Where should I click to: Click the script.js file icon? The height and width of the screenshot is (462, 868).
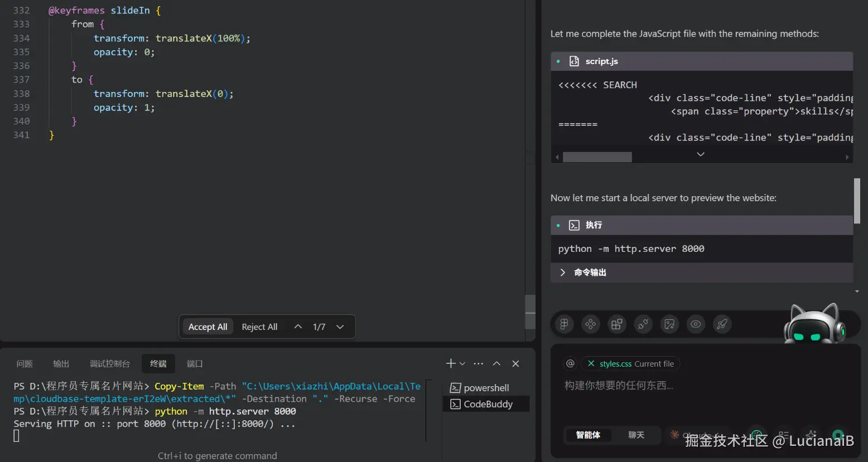[x=574, y=61]
